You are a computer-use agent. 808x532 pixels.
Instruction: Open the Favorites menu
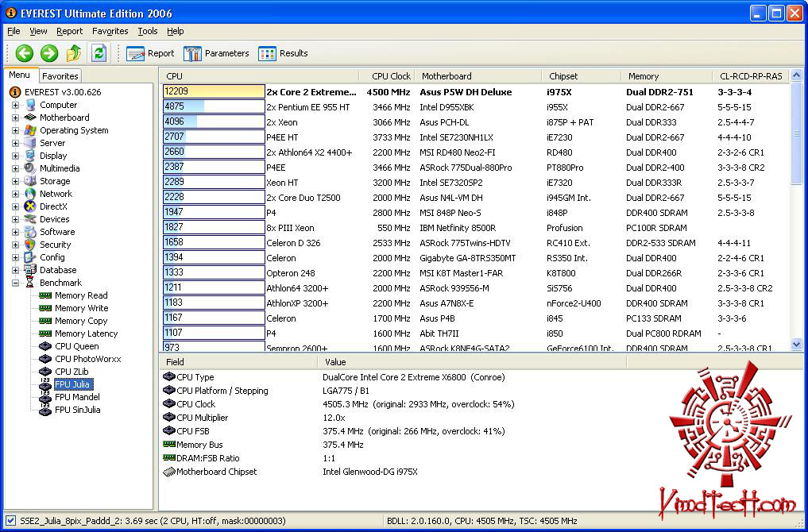(x=110, y=32)
